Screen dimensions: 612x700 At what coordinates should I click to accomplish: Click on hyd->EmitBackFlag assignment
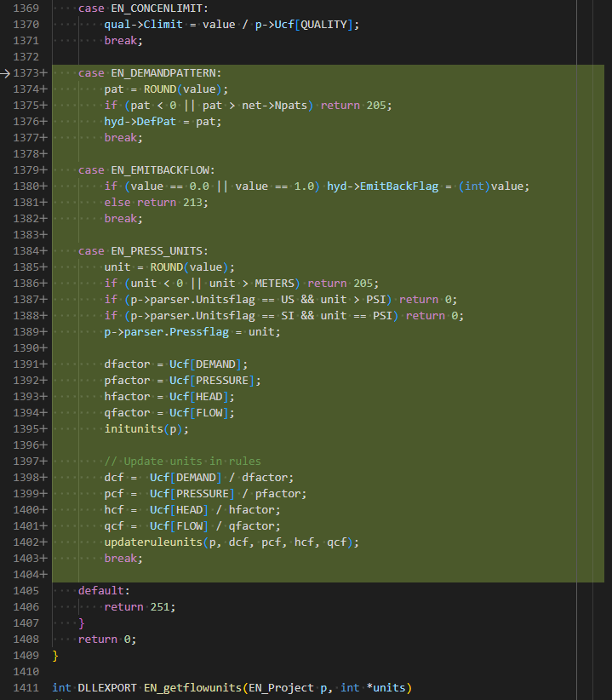pos(383,186)
